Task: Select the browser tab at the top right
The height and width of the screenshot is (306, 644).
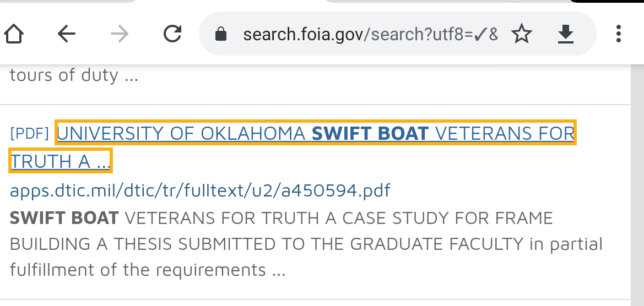Action: click(x=441, y=1)
